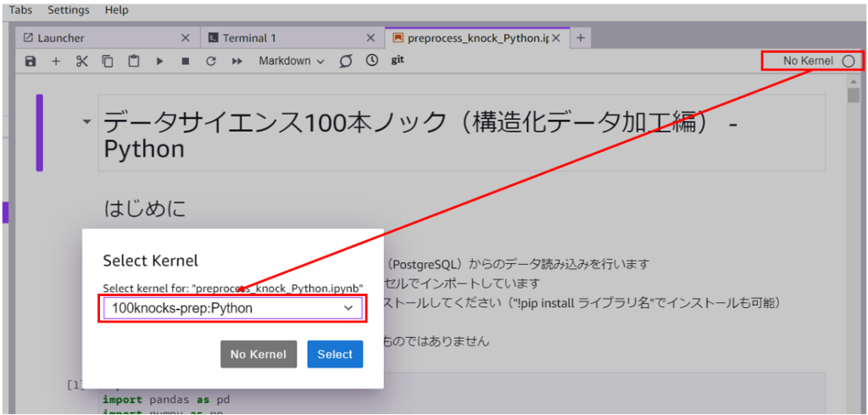Close the Launcher tab
This screenshot has height=415, width=868.
186,38
